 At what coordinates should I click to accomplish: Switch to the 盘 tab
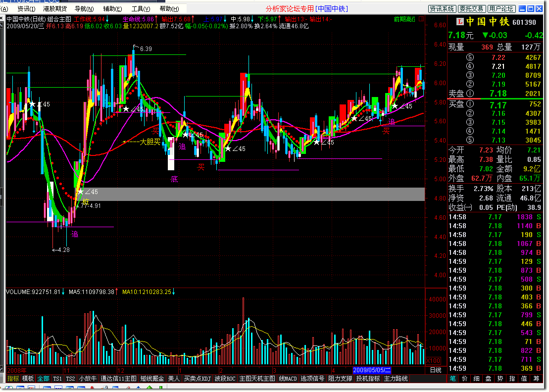pyautogui.click(x=489, y=379)
